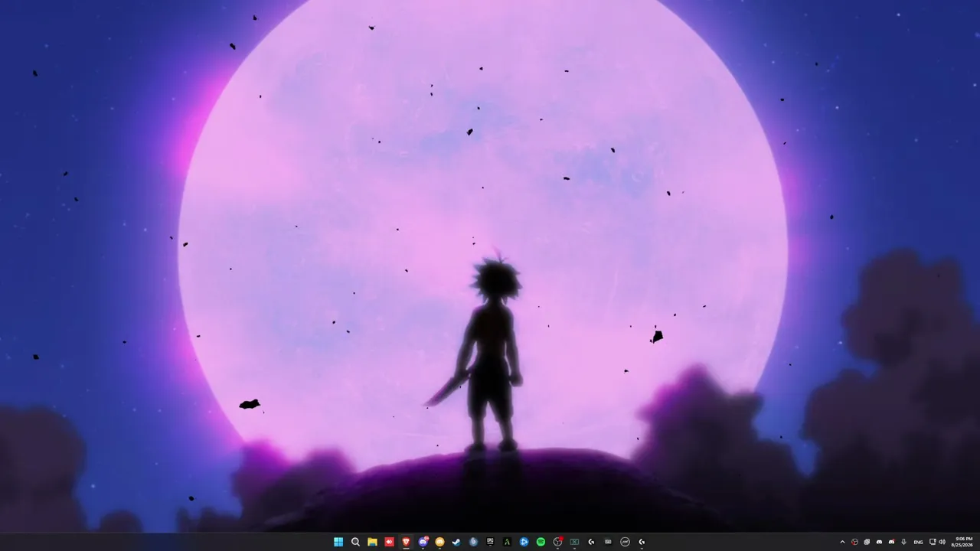Screen dimensions: 980x551
Task: Open the plain white Discord tray icon
Action: [879, 542]
